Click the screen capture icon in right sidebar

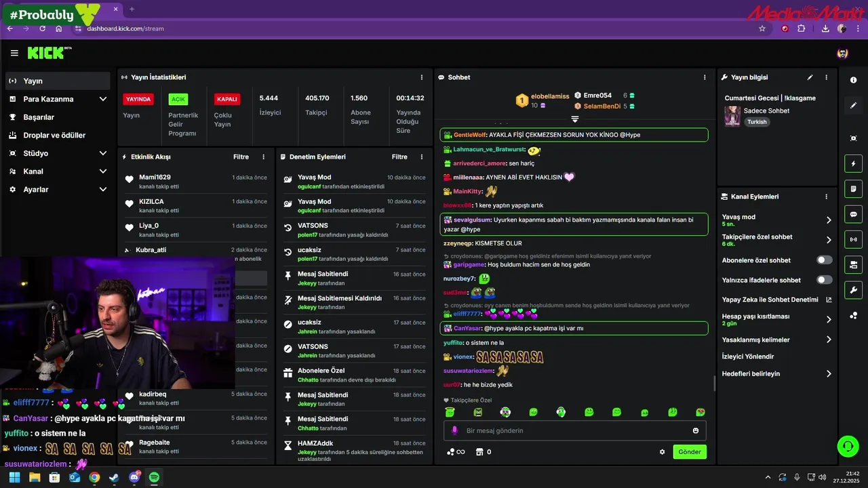coord(853,138)
